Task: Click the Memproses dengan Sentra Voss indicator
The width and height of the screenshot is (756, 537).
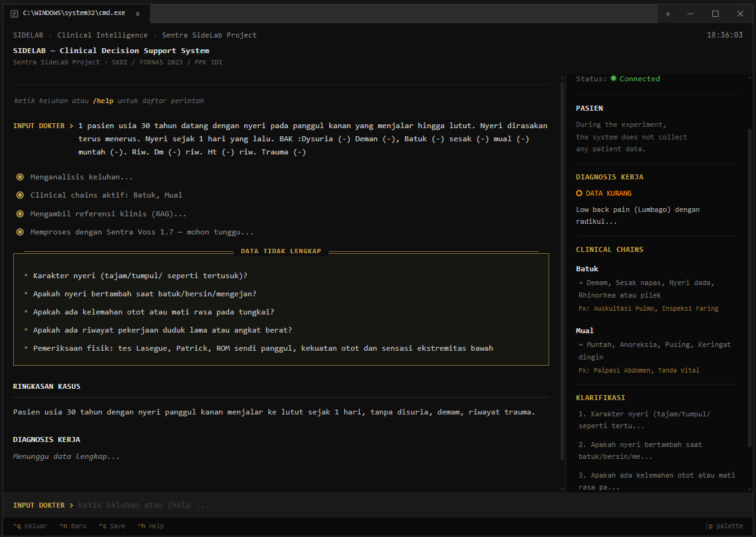Action: (20, 232)
